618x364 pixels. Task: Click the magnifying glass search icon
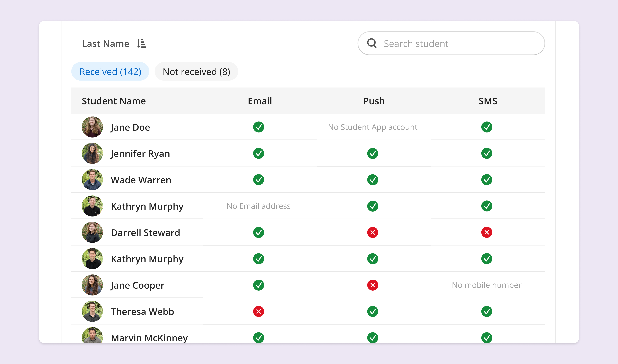point(372,43)
